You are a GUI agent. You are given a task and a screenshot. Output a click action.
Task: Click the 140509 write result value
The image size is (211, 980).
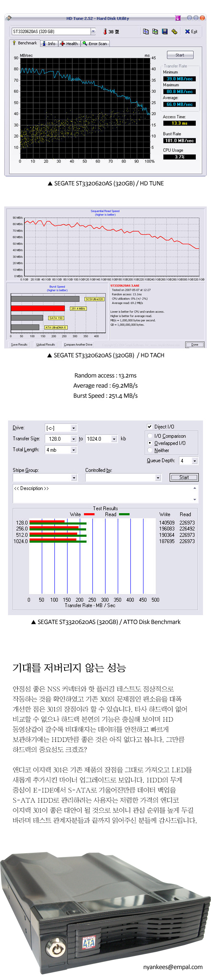(167, 522)
